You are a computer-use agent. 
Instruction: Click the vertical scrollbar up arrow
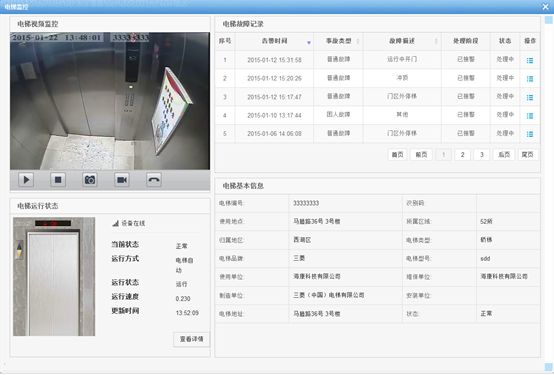(548, 19)
